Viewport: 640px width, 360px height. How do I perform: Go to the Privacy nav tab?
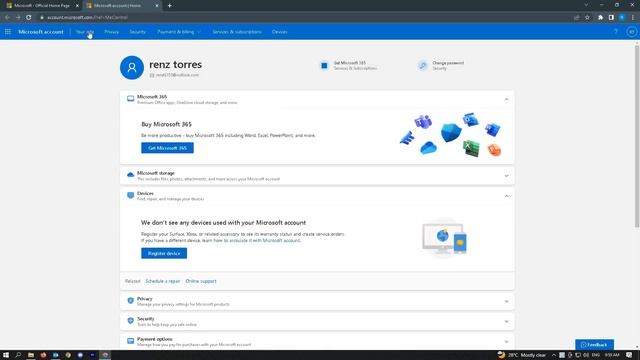pos(111,32)
